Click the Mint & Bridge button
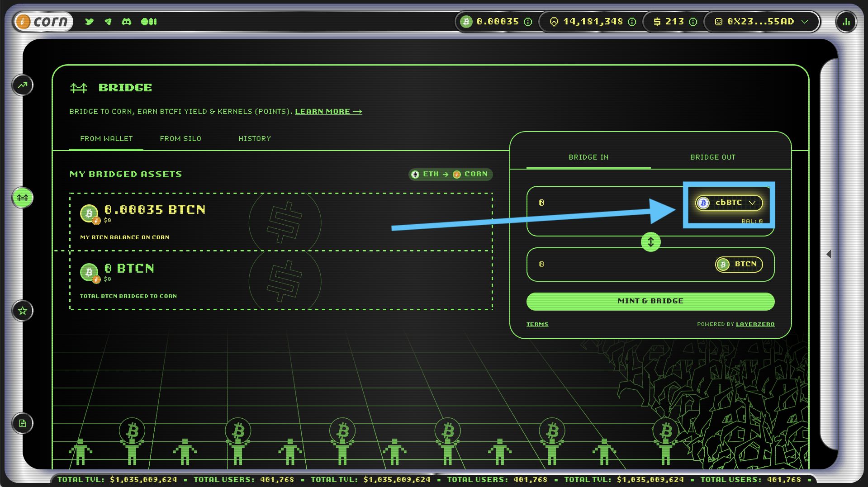The width and height of the screenshot is (868, 487). pyautogui.click(x=650, y=301)
